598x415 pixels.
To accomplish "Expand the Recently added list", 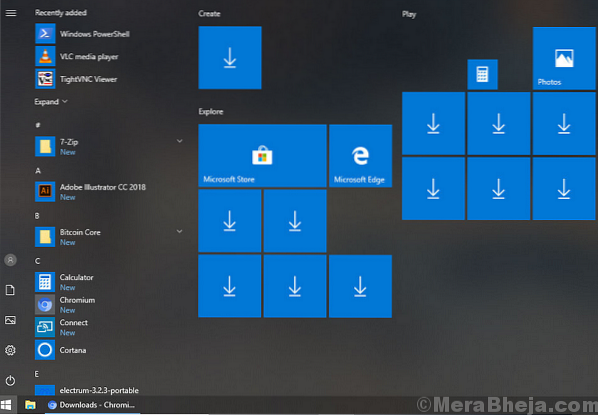I will pyautogui.click(x=51, y=101).
